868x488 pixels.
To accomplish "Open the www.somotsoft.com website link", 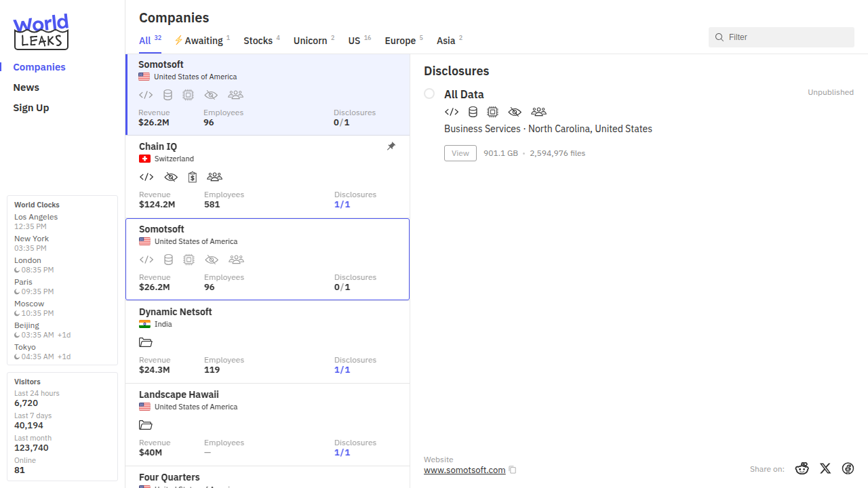I will pyautogui.click(x=465, y=470).
